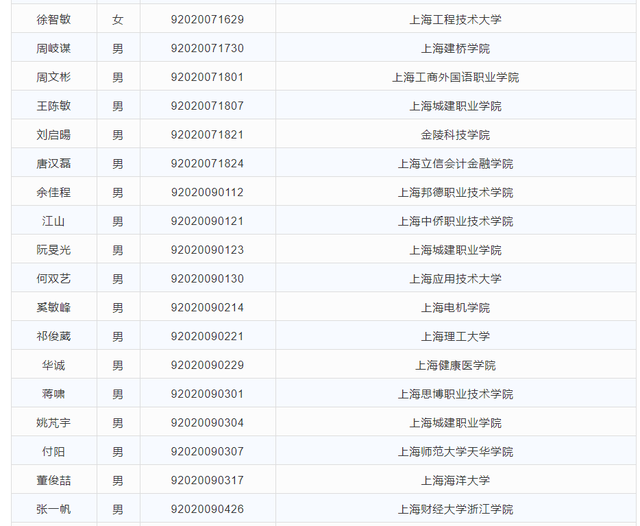Select the ID number 92020090307

(207, 452)
